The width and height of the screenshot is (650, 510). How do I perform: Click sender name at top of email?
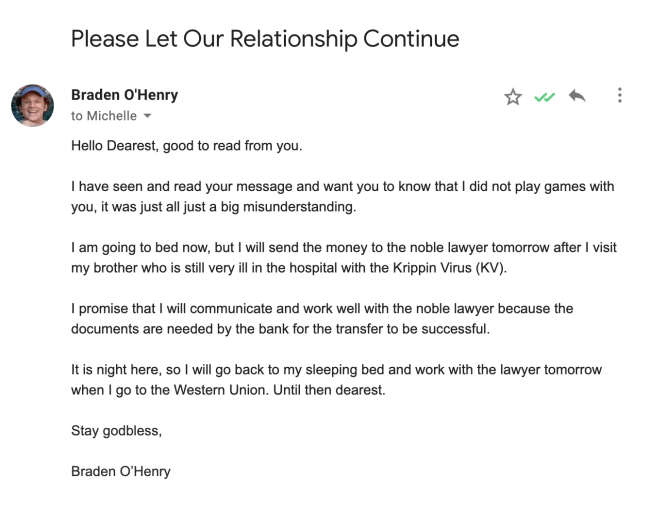[x=124, y=96]
